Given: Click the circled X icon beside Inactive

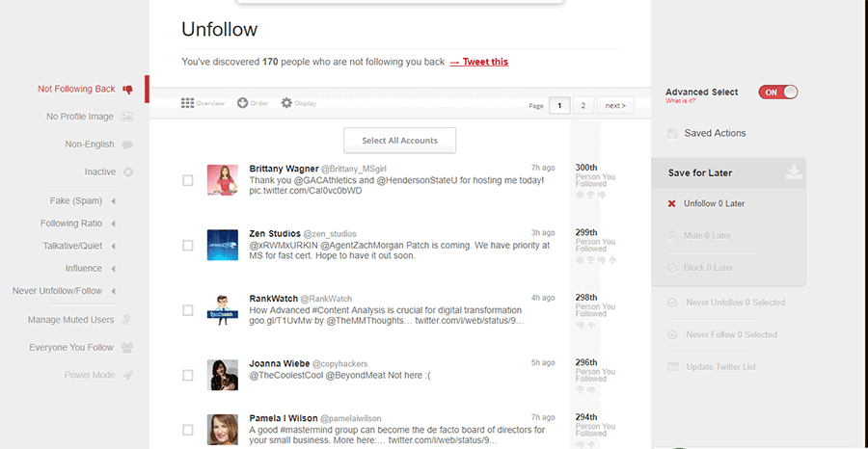Looking at the screenshot, I should pyautogui.click(x=128, y=172).
